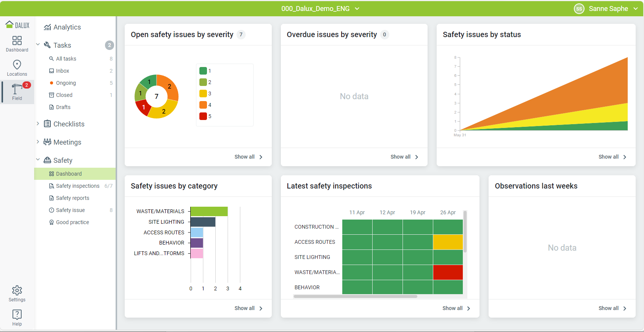
Task: Open Analytics from the sidebar
Action: point(67,27)
